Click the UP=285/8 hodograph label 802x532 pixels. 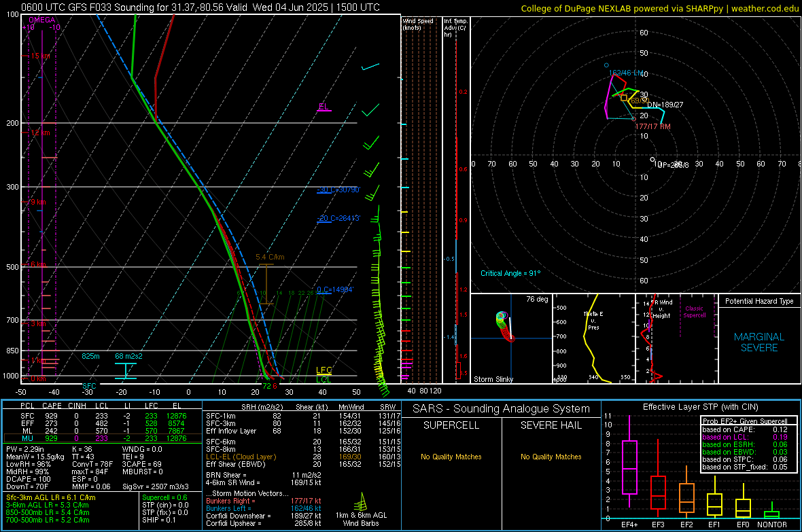[x=673, y=165]
